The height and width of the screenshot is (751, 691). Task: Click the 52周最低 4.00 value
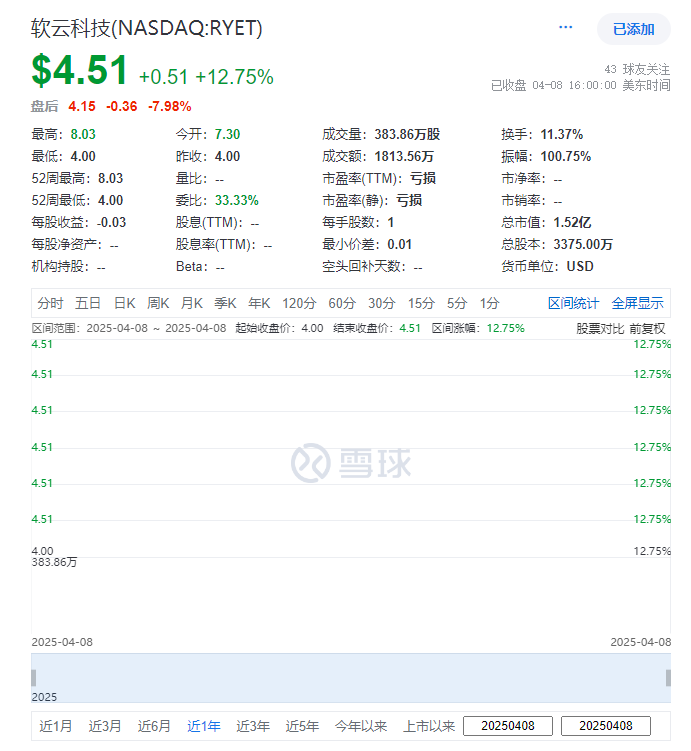coord(111,201)
